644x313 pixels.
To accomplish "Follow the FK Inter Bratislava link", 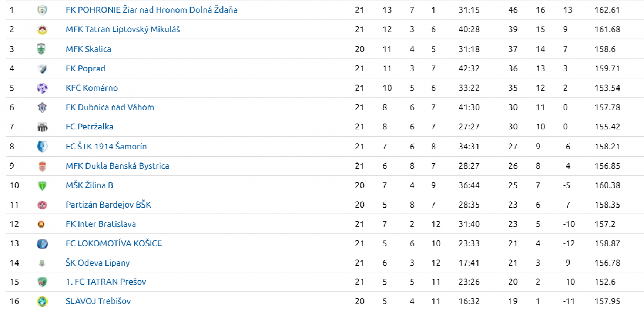I will 101,224.
